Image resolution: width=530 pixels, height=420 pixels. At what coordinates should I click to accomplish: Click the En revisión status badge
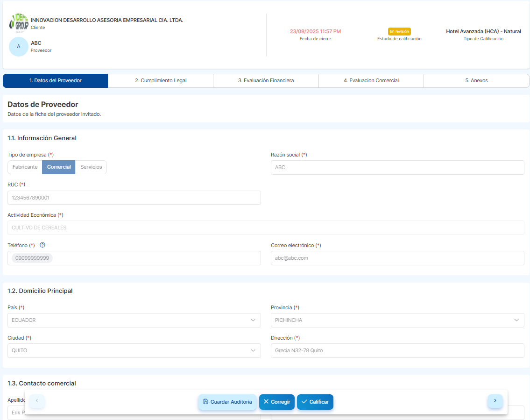[x=399, y=31]
